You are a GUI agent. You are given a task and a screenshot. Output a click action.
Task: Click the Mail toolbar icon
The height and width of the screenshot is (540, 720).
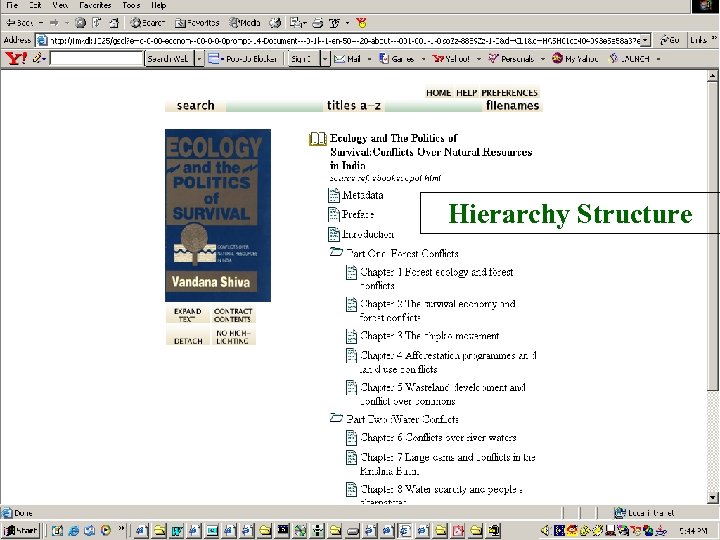298,22
